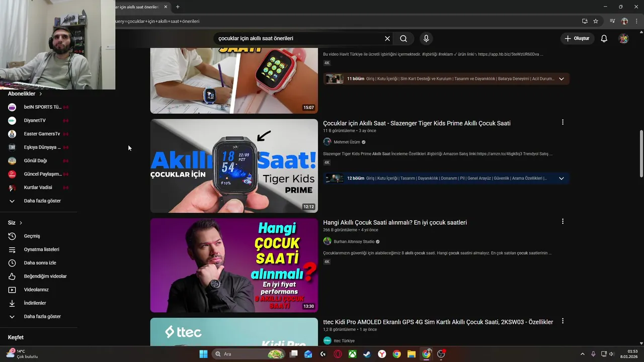Visit Mehmet Üzüm channel

click(x=347, y=142)
